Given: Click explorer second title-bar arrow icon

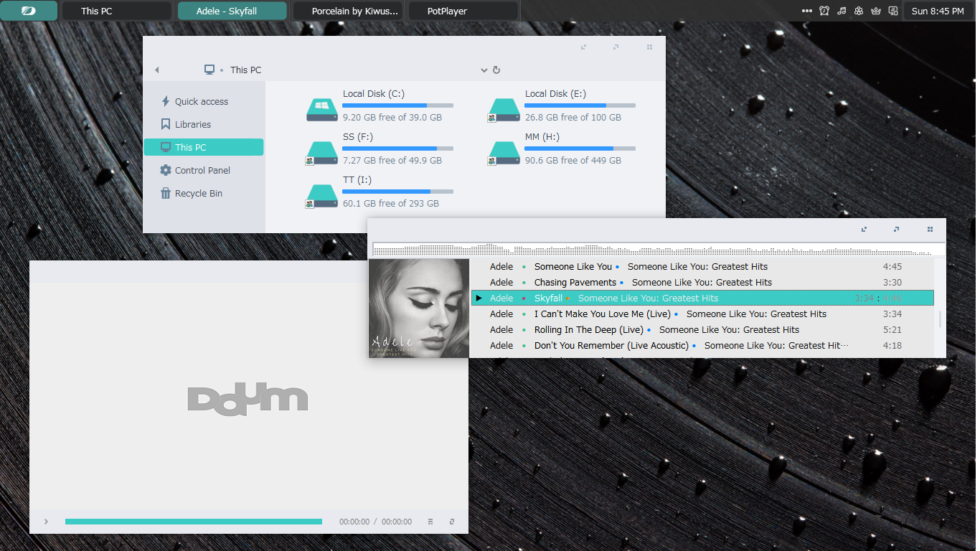Looking at the screenshot, I should (x=616, y=47).
